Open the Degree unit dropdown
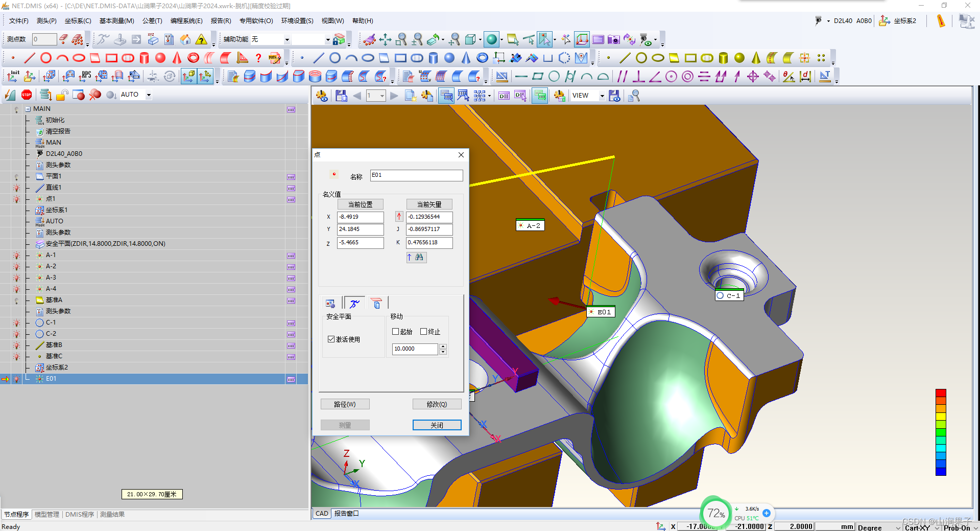The width and height of the screenshot is (980, 531). coord(898,527)
